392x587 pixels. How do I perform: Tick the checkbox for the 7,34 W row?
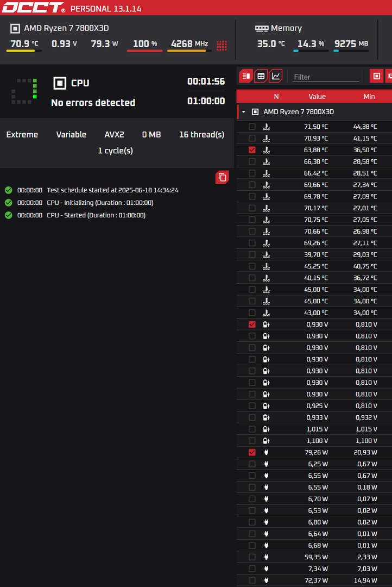tap(252, 569)
